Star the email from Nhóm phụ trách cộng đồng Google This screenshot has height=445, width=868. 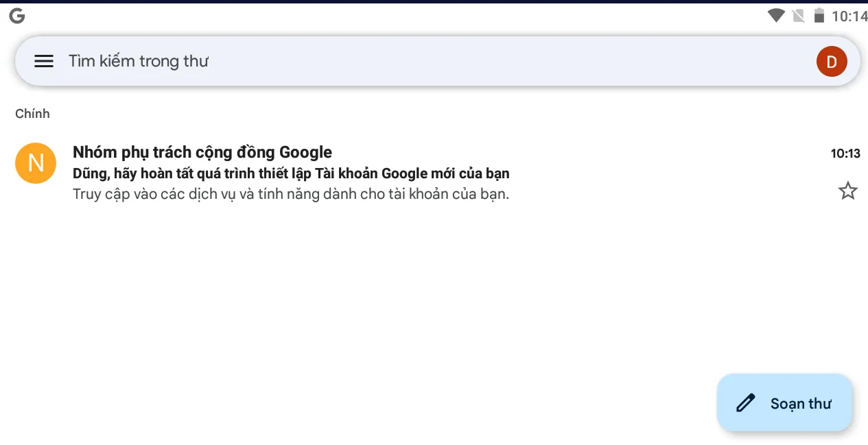click(x=848, y=191)
